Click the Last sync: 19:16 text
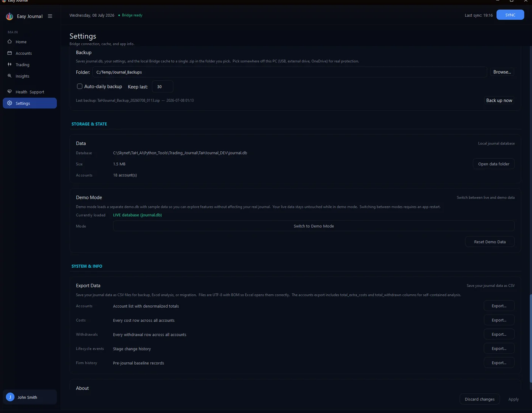Screen dimensions: 532x413 (479, 15)
